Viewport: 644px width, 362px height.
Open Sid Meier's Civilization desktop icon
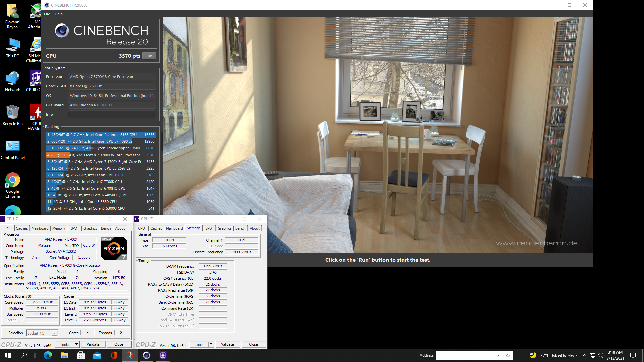34,50
